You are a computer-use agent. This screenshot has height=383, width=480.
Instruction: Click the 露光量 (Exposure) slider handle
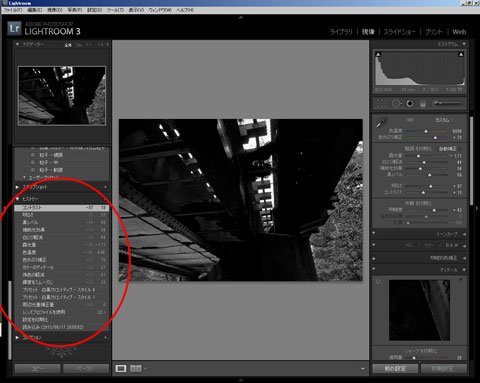pyautogui.click(x=419, y=156)
